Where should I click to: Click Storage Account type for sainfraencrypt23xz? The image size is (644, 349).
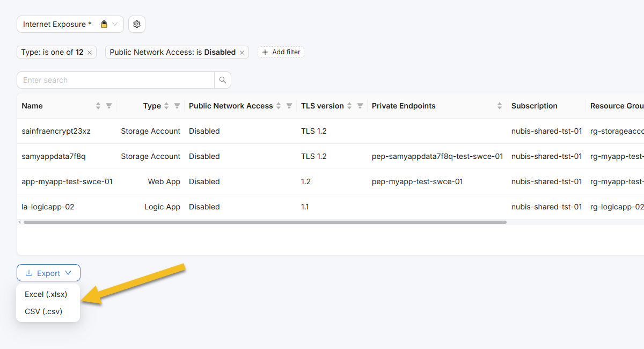[151, 131]
